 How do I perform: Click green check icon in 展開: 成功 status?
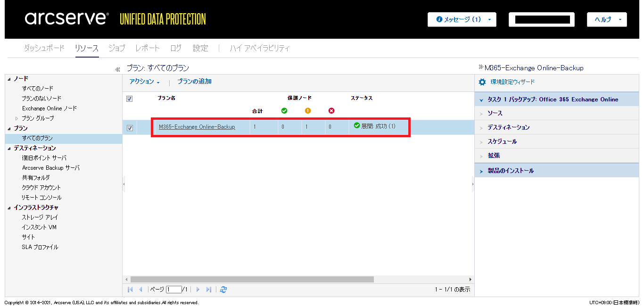pos(357,125)
